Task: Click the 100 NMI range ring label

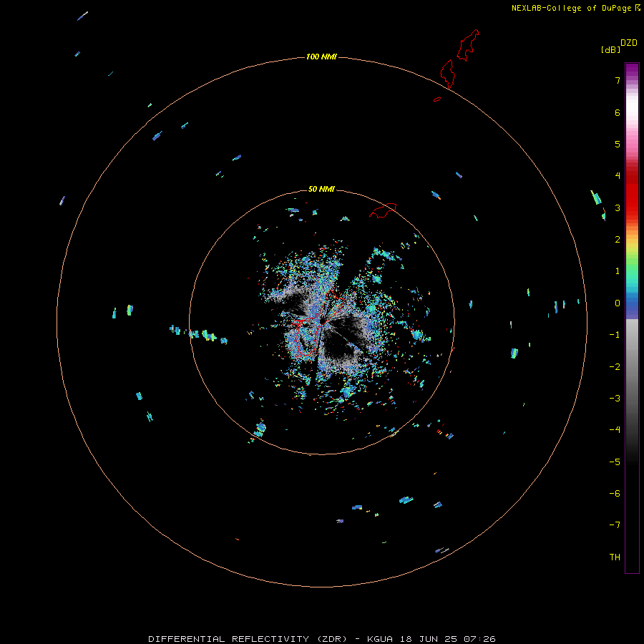Action: [x=321, y=57]
